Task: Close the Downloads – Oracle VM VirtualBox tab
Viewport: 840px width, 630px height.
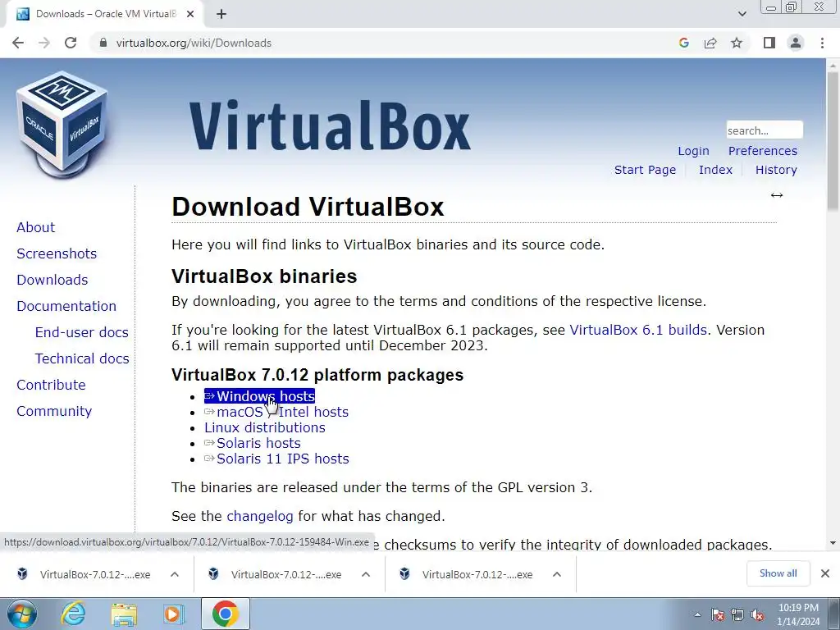Action: coord(189,14)
